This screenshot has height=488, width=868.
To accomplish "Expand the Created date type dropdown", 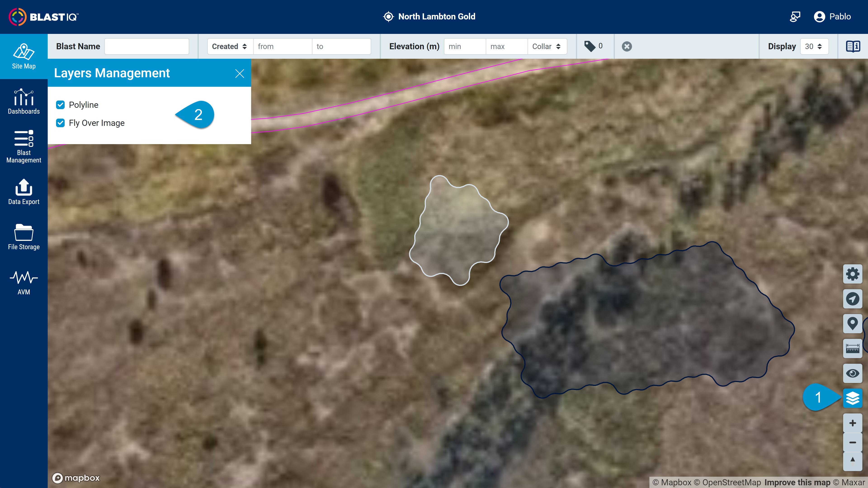I will (230, 47).
